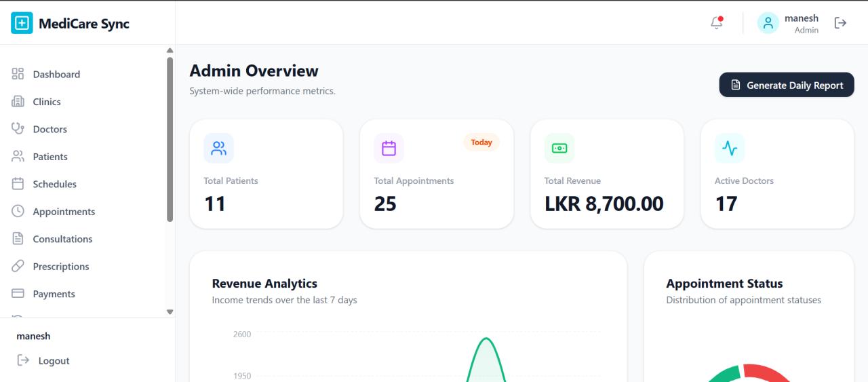Click the MediCare Sync logo icon
This screenshot has width=868, height=382.
[x=22, y=24]
